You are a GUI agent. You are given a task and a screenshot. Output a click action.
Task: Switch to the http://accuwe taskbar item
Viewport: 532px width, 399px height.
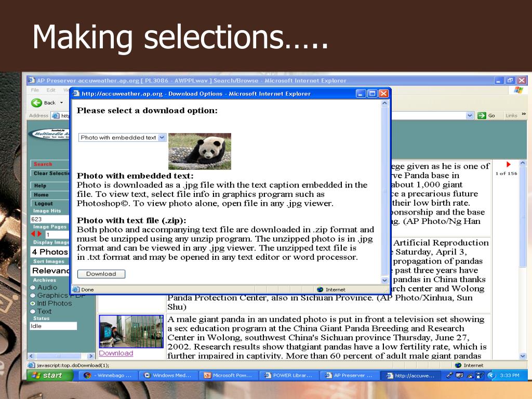[411, 375]
